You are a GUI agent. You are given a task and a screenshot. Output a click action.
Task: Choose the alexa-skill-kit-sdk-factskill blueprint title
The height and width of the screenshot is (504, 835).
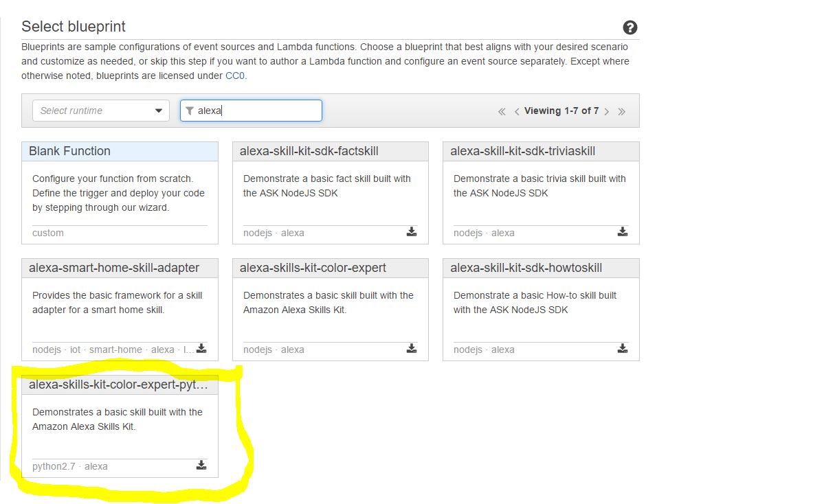click(x=309, y=151)
